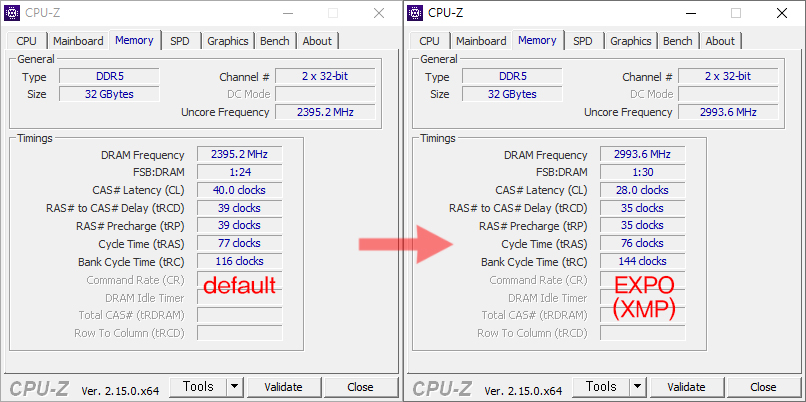806x402 pixels.
Task: Select the 1:24 FSB:DRAM value
Action: [x=240, y=172]
